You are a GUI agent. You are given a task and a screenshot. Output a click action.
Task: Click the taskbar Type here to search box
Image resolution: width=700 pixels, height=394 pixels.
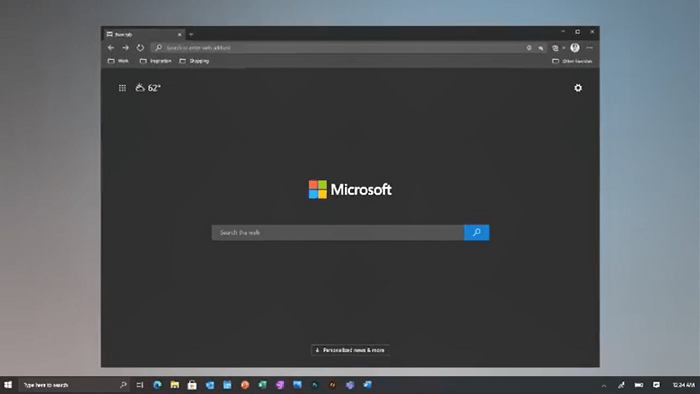pos(74,385)
